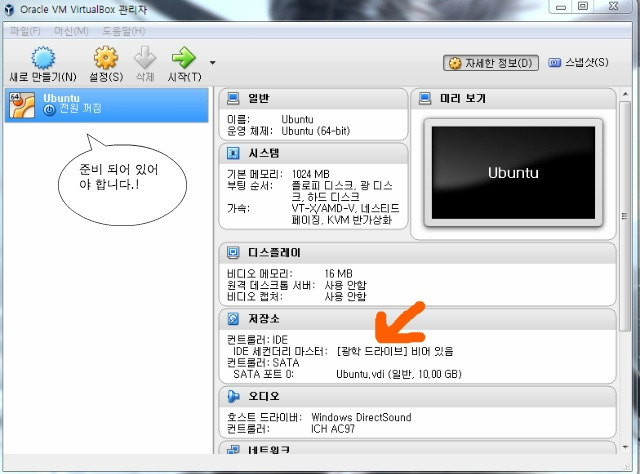Click the vertical scrollbar thumb in details pane
This screenshot has height=474, width=640.
(x=625, y=216)
